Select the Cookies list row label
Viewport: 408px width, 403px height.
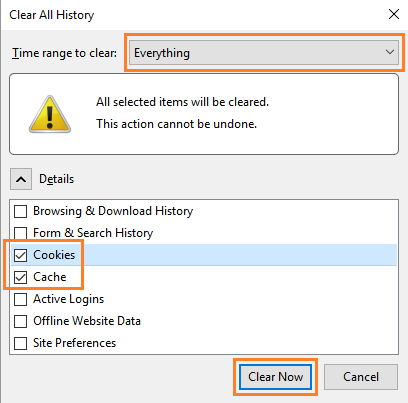54,255
